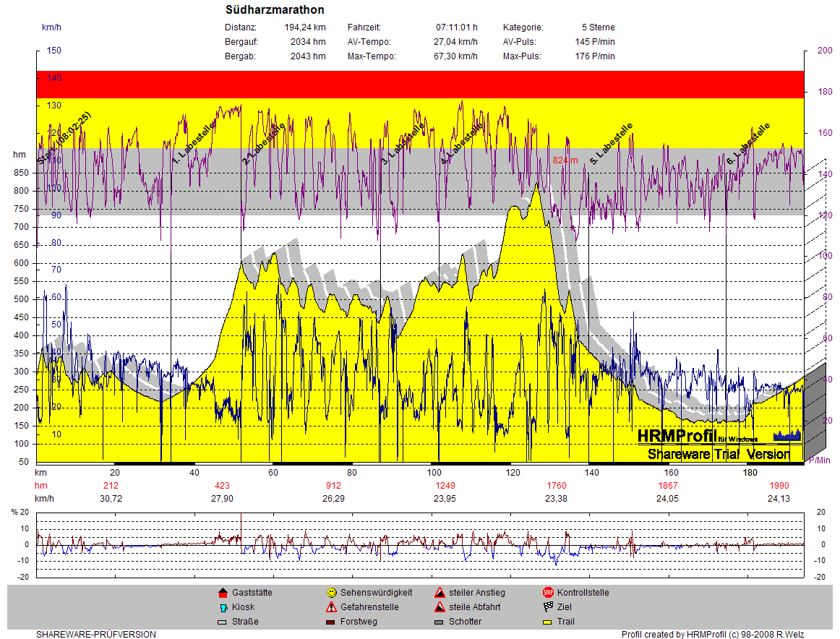Click the HRMProfil logo watermark
Image resolution: width=840 pixels, height=639 pixels.
click(x=677, y=436)
